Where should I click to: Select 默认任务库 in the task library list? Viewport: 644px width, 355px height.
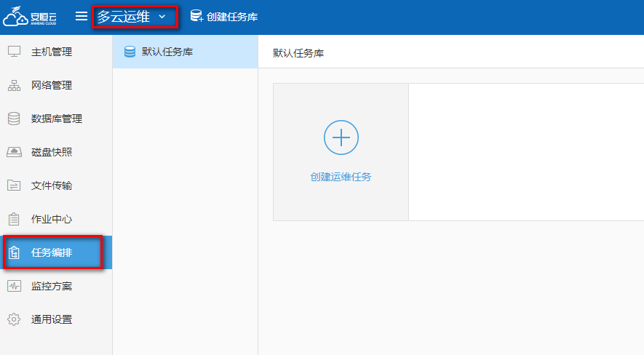tap(186, 52)
